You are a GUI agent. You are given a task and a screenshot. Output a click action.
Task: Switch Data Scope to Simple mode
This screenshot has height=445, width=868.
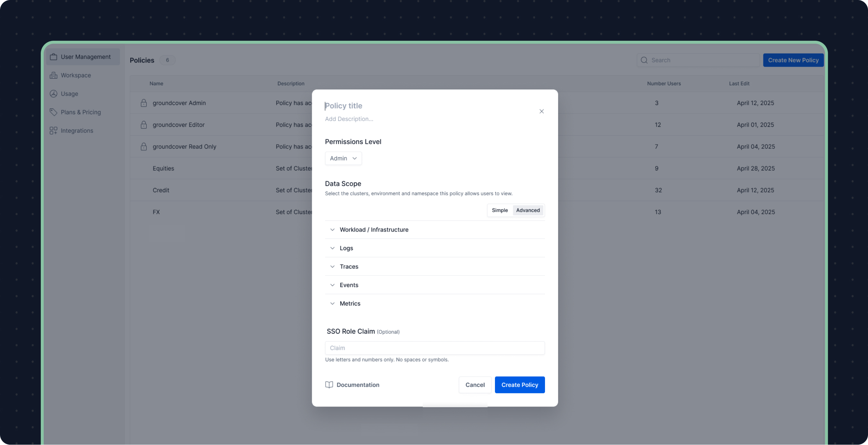click(x=499, y=210)
